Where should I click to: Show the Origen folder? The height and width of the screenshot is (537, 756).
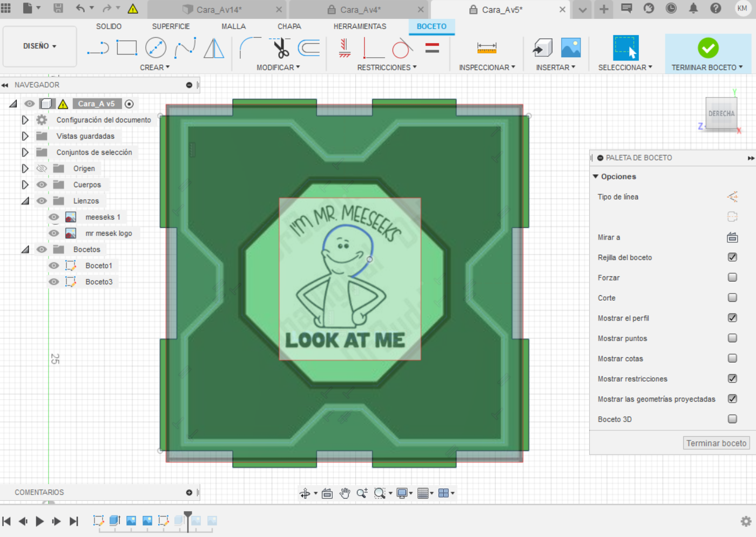coord(42,168)
